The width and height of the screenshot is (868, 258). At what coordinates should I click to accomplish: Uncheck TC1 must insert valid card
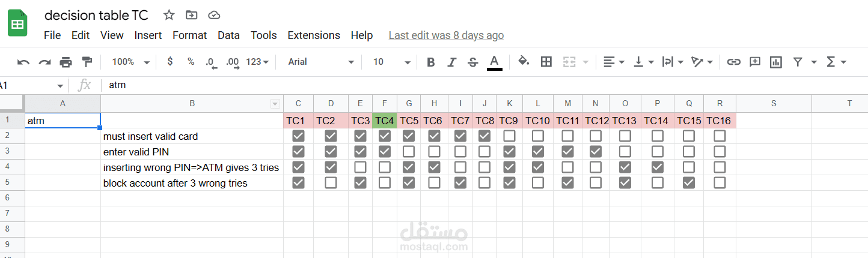pyautogui.click(x=298, y=136)
